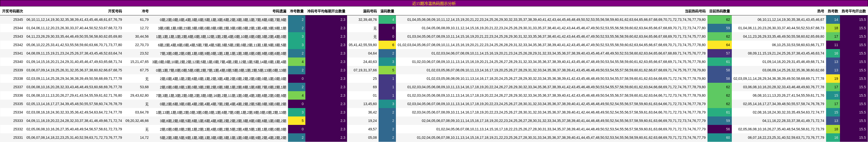Click the 冷号 column header
Viewport: 868px width, 142px height.
(x=145, y=11)
